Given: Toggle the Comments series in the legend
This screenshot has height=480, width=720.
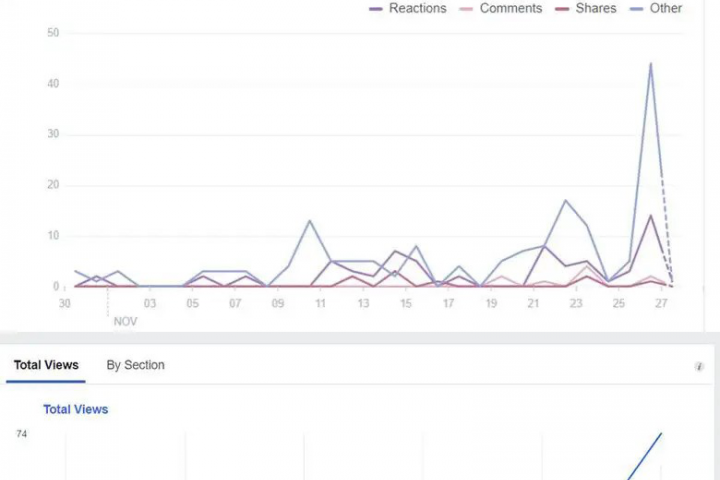Looking at the screenshot, I should (x=510, y=9).
